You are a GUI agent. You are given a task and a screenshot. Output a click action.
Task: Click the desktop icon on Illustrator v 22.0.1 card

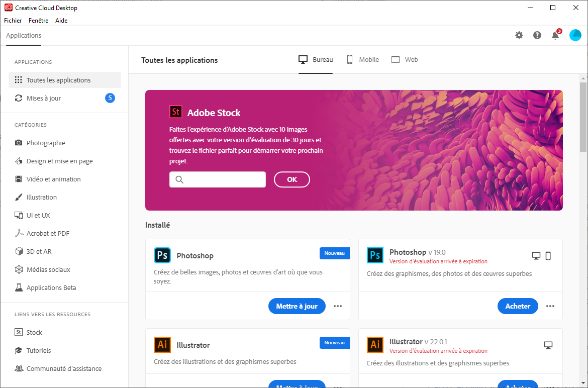click(548, 345)
